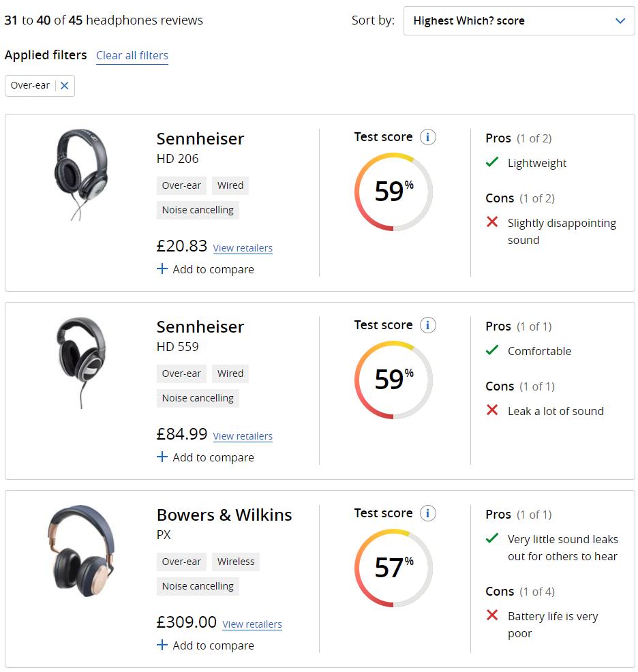Clear all applied filters
The image size is (638, 672).
coord(132,56)
